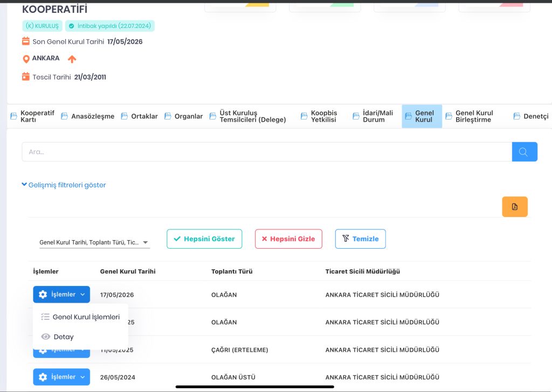Image resolution: width=552 pixels, height=392 pixels.
Task: Click the folder icon of Denetçi tab
Action: coord(517,116)
